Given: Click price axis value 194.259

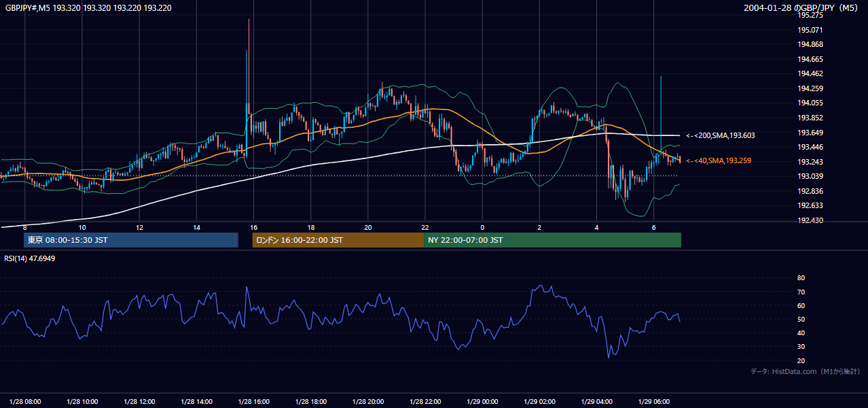Looking at the screenshot, I should coord(811,88).
